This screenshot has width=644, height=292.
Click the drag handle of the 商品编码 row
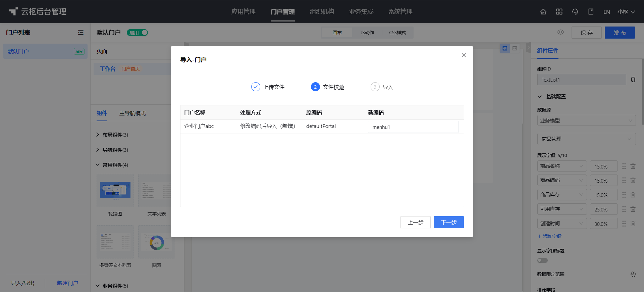tap(624, 180)
